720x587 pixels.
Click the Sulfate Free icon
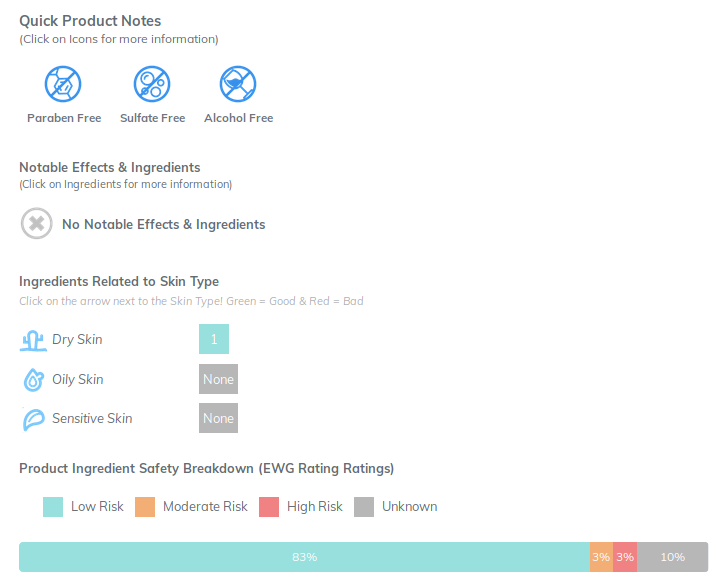[152, 84]
